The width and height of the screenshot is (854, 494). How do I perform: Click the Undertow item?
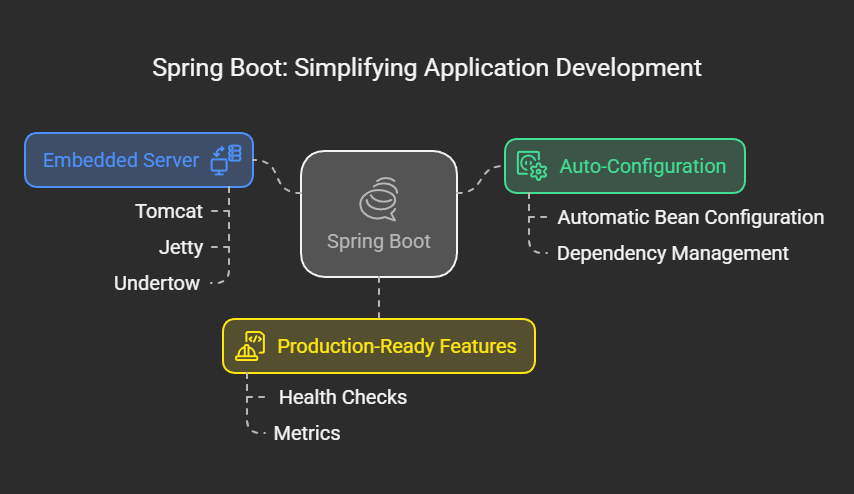pyautogui.click(x=157, y=283)
